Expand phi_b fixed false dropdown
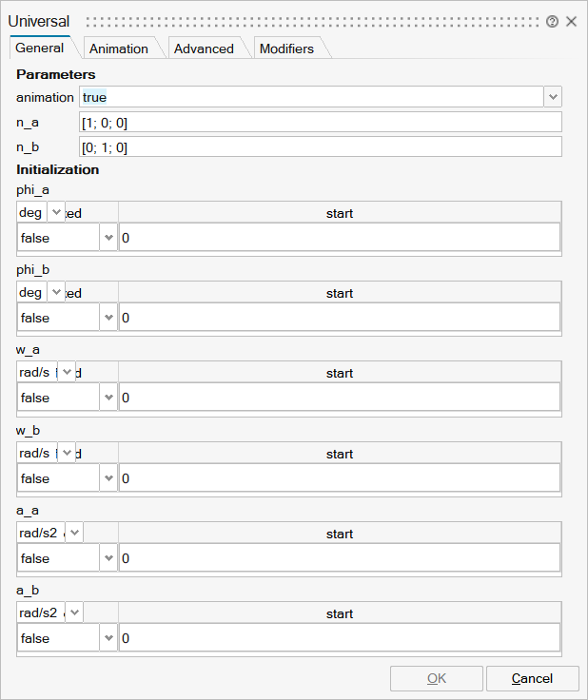 [108, 318]
